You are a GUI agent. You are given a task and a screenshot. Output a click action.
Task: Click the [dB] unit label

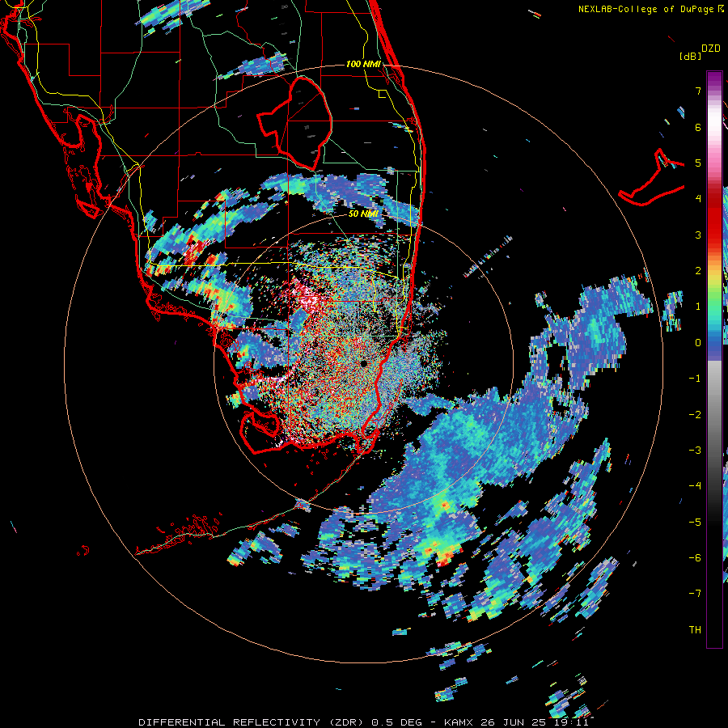[x=690, y=56]
